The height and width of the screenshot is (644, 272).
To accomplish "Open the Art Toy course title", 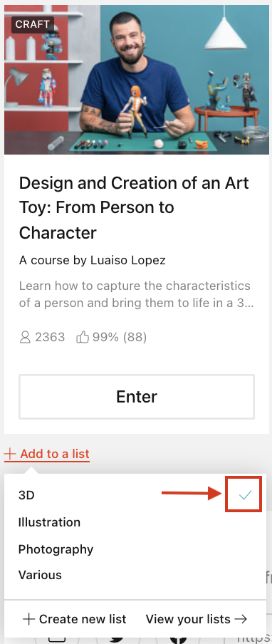I will [134, 208].
